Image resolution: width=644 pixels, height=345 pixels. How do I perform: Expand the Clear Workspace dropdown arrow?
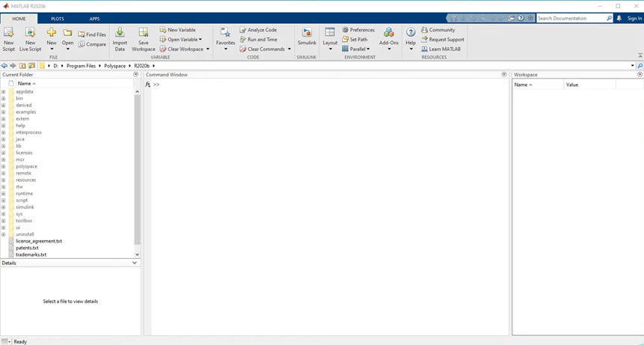click(x=207, y=49)
